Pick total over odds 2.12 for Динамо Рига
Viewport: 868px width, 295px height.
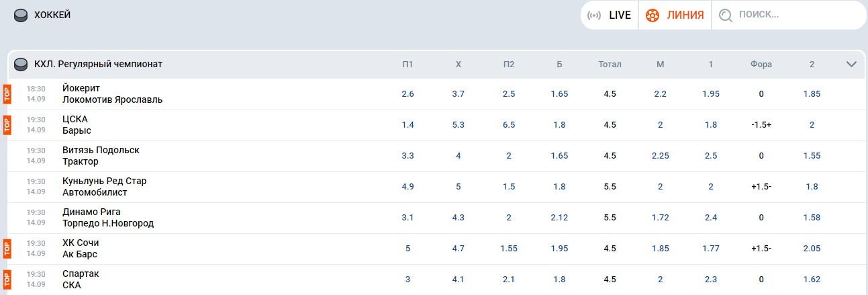(559, 218)
